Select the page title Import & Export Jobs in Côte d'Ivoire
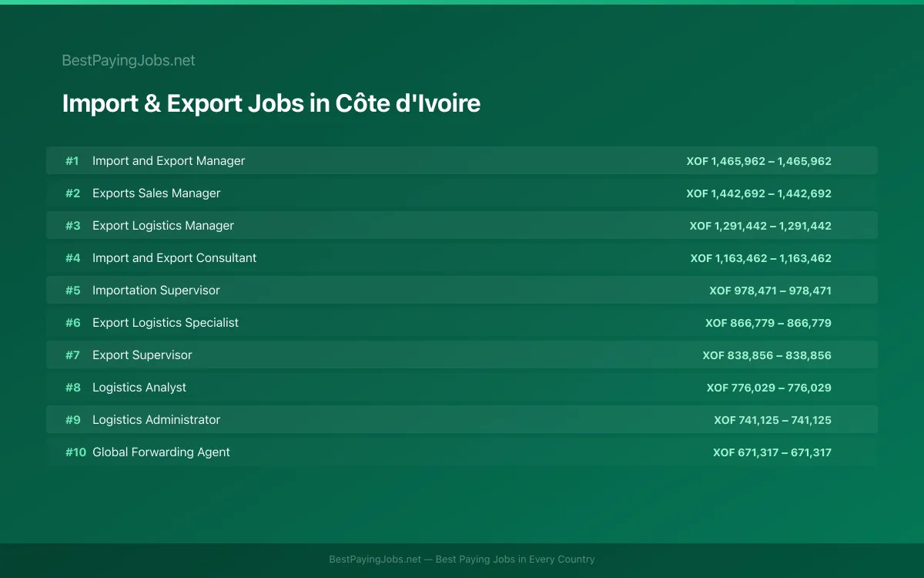 coord(271,103)
